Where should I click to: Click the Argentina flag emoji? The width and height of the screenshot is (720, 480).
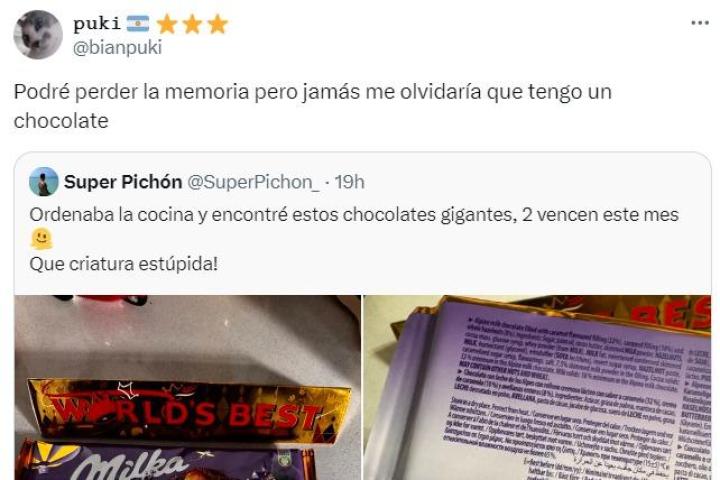coord(138,23)
